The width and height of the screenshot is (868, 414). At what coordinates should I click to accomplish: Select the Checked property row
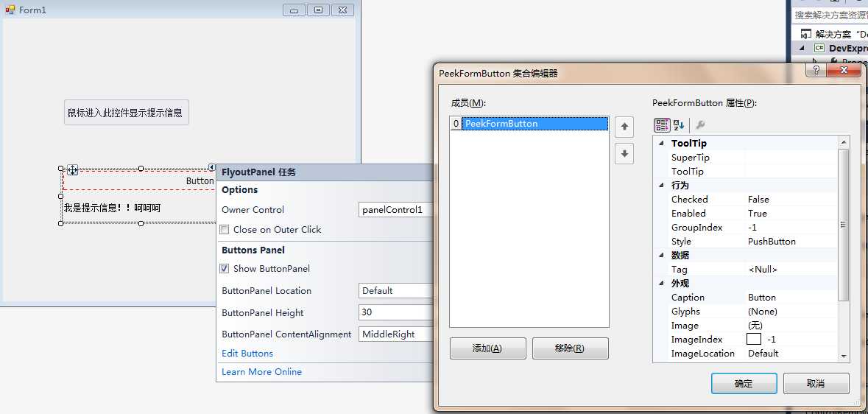[745, 200]
